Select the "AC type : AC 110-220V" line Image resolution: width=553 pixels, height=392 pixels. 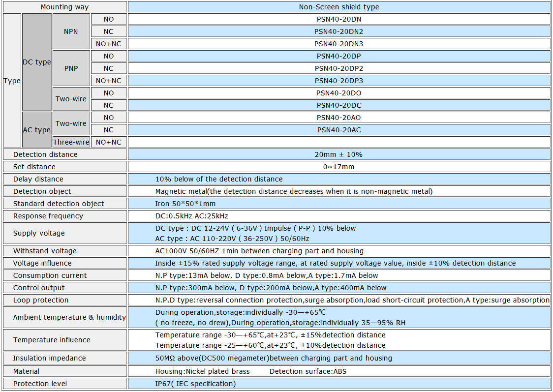tap(232, 239)
